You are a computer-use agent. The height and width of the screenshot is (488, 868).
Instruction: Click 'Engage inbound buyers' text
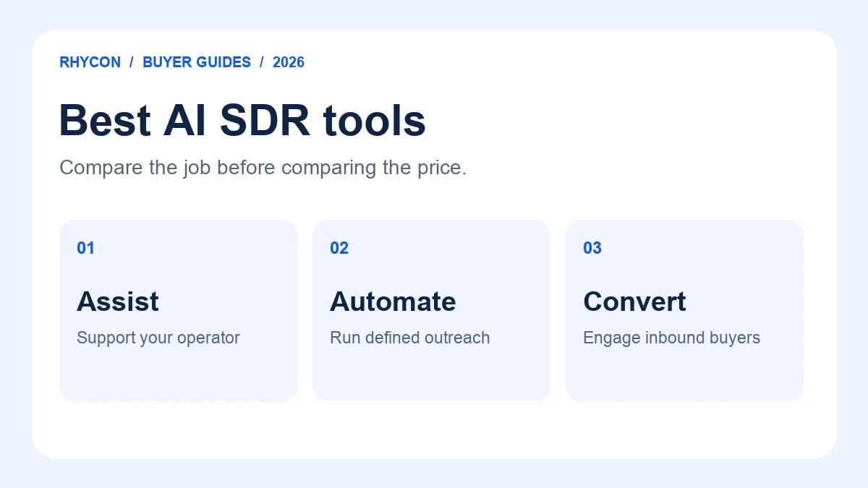[x=672, y=338]
